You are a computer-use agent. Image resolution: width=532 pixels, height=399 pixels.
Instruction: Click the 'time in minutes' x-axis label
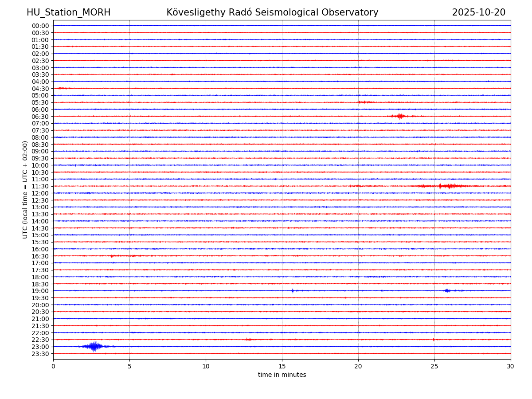pyautogui.click(x=282, y=375)
